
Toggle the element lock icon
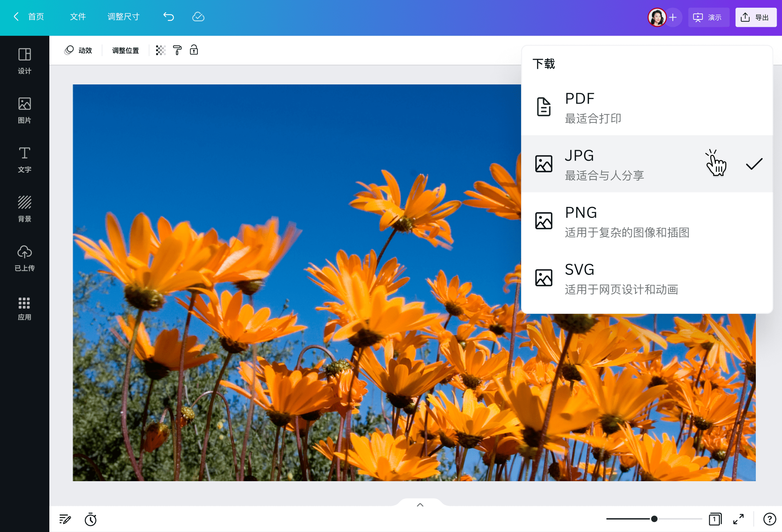[x=194, y=50]
